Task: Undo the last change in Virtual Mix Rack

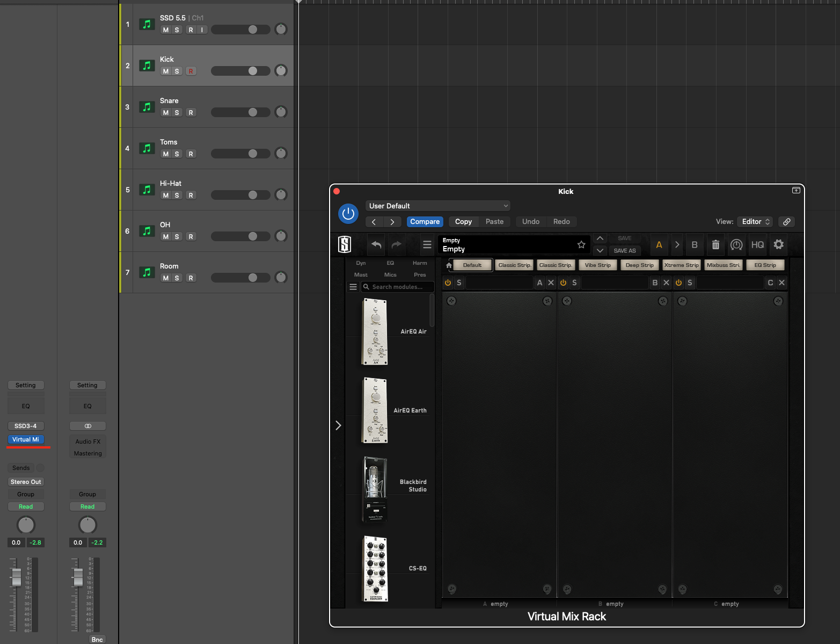Action: 376,244
